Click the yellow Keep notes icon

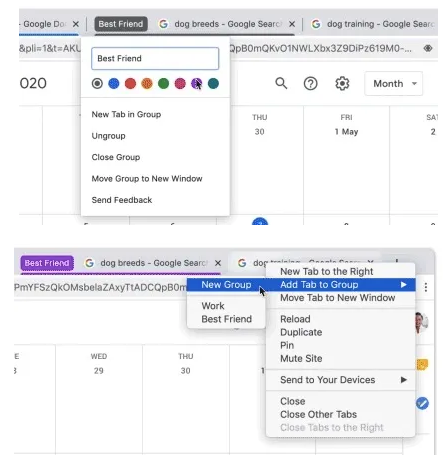[422, 364]
